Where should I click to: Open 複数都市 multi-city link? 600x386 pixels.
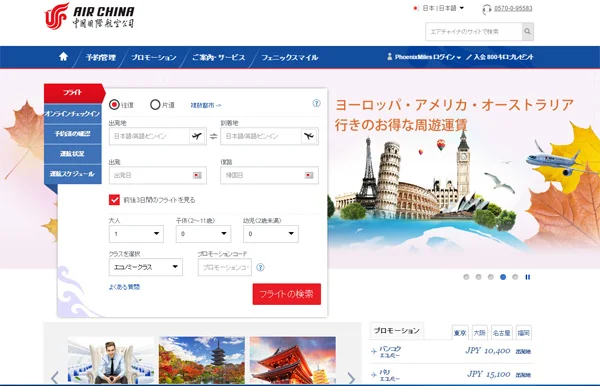206,105
